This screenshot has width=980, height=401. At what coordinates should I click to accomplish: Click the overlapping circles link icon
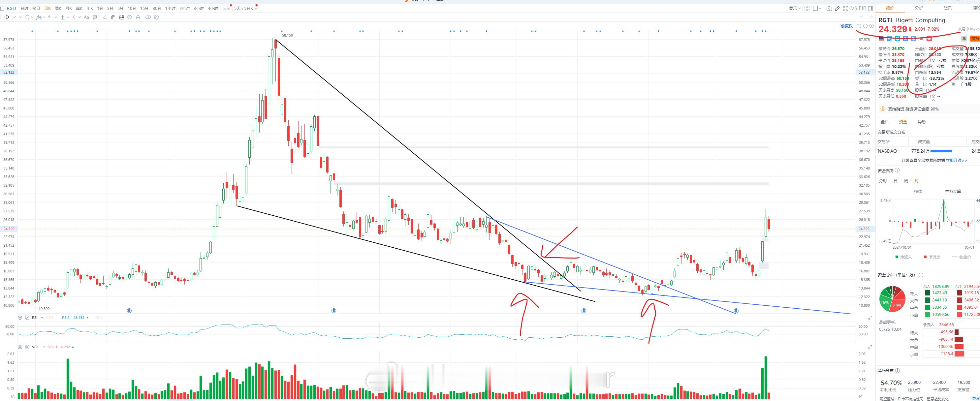pos(148,17)
